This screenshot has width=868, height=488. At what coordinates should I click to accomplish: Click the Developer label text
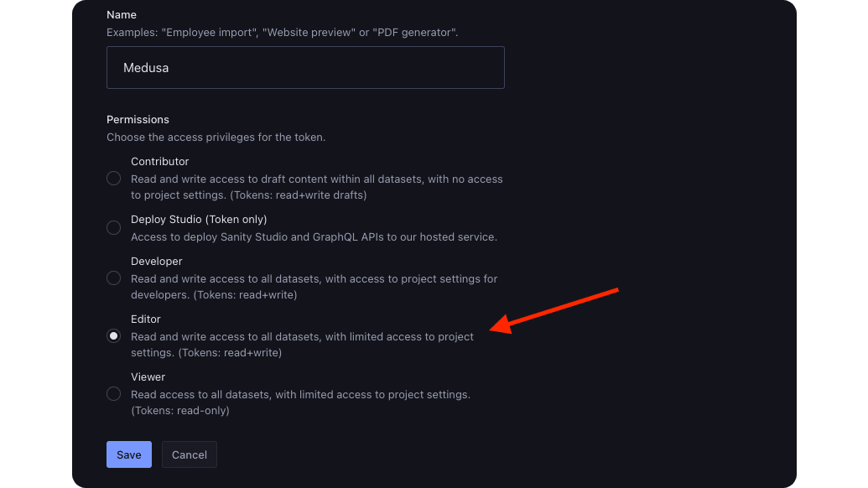pyautogui.click(x=155, y=261)
